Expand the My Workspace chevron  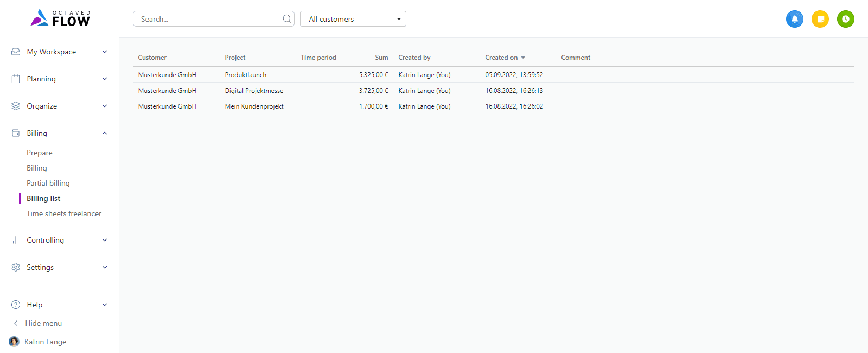pos(105,52)
